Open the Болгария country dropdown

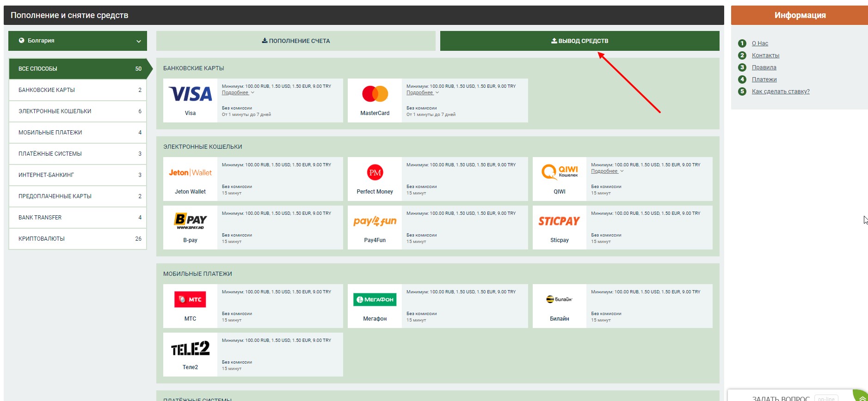tap(78, 41)
